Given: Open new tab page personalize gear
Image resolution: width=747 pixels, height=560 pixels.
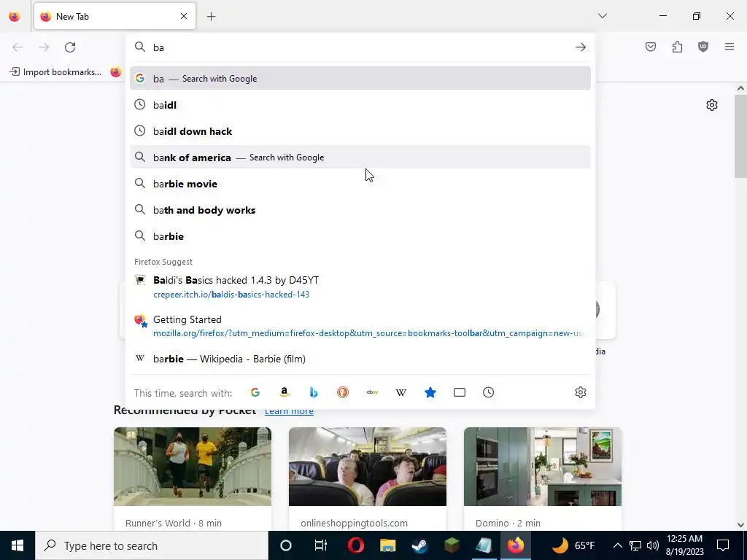Looking at the screenshot, I should pos(712,105).
